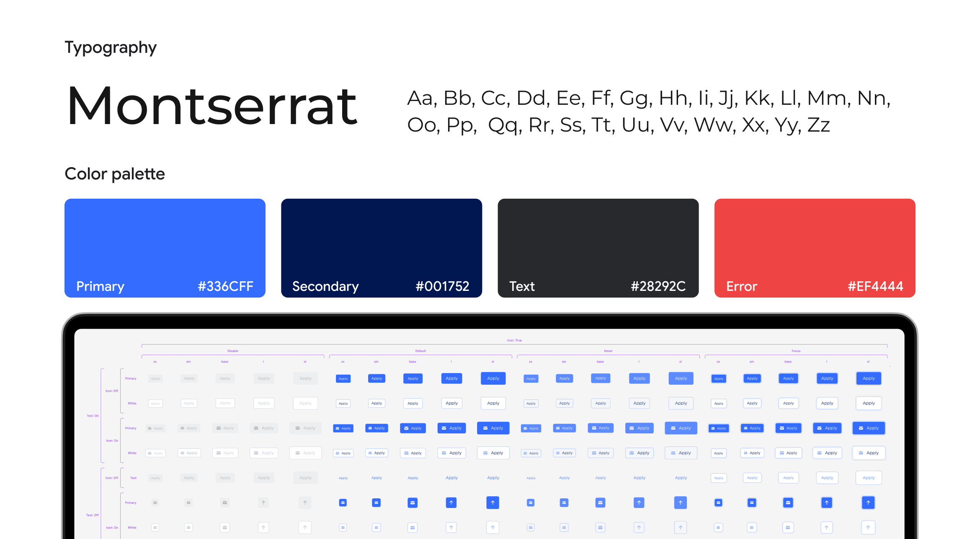The width and height of the screenshot is (980, 539).
Task: Select the Text #28292C color swatch
Action: tap(598, 248)
